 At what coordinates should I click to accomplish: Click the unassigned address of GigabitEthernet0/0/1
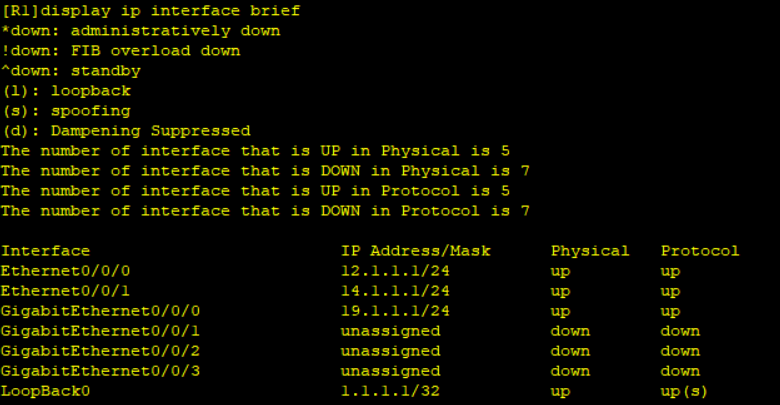tap(390, 331)
